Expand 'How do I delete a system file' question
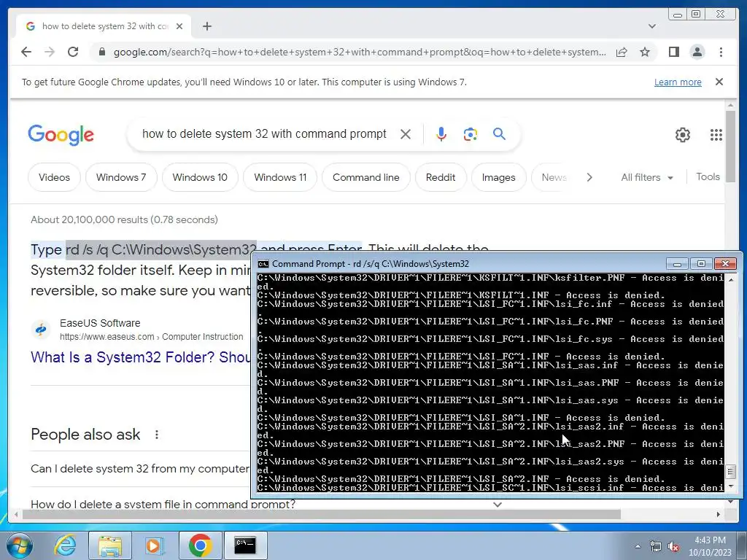The image size is (747, 560). 163,503
